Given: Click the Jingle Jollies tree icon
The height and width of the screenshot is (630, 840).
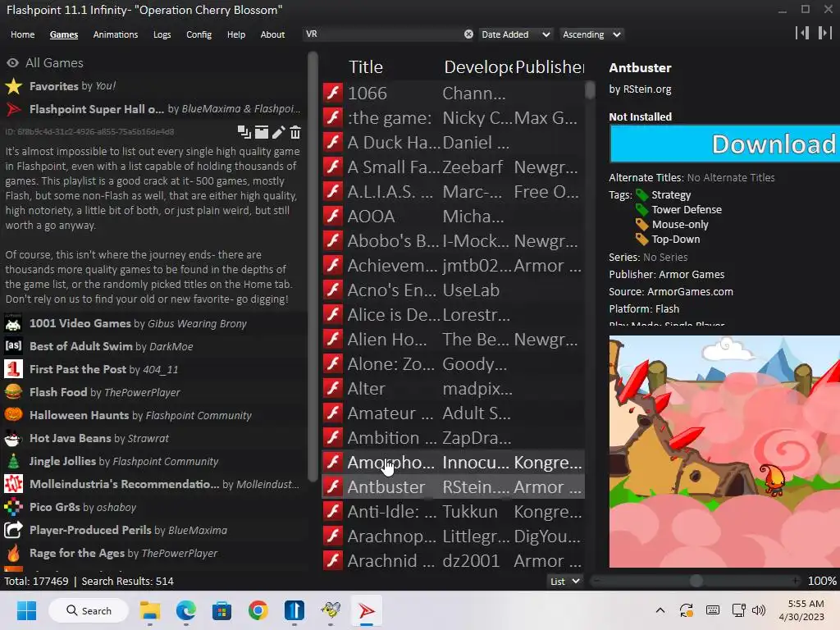Looking at the screenshot, I should point(13,461).
